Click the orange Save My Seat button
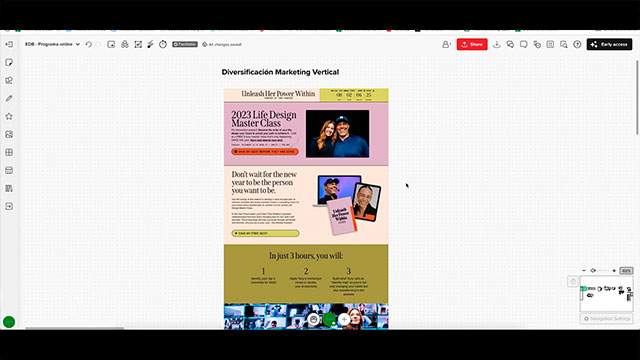The image size is (640, 360). point(265,151)
